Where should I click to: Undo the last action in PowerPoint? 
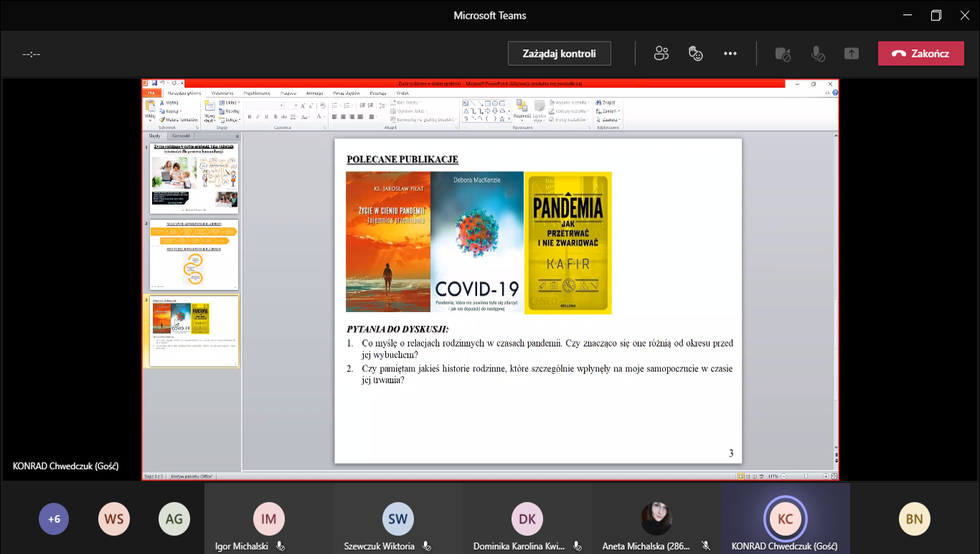pos(163,83)
